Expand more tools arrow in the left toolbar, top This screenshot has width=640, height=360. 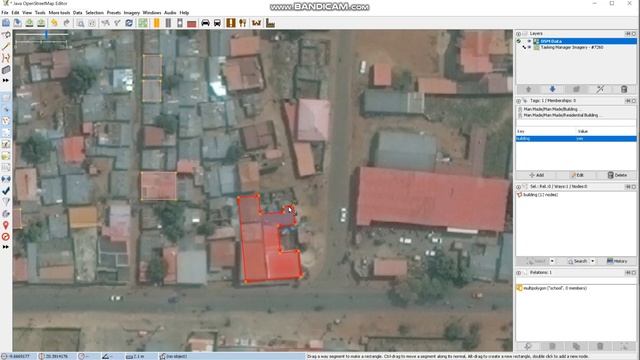click(x=6, y=80)
